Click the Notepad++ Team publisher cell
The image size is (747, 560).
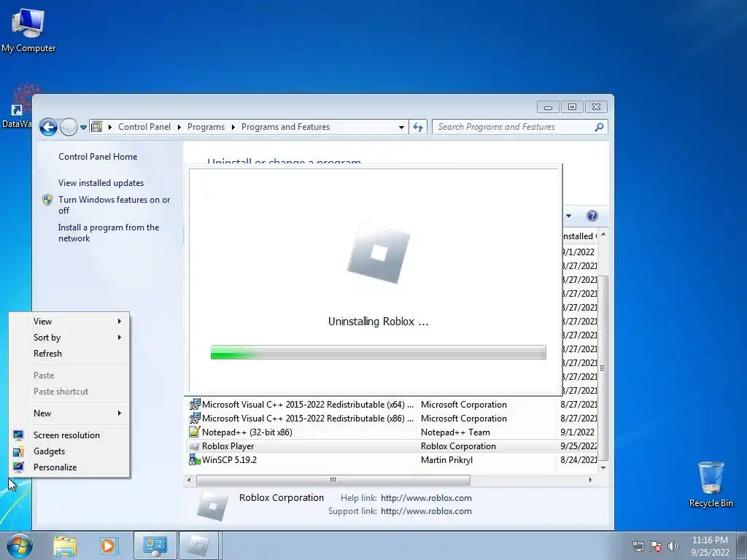pyautogui.click(x=455, y=432)
